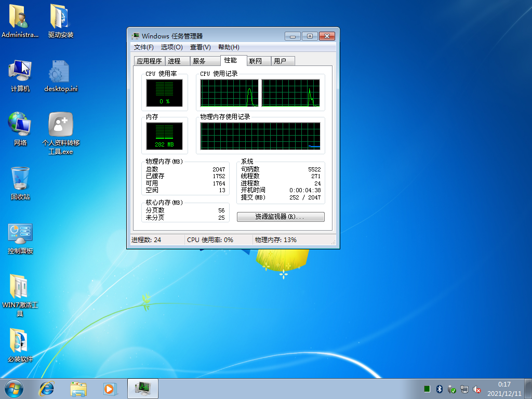The width and height of the screenshot is (532, 399).
Task: Switch to the 进程 tab
Action: (x=178, y=61)
